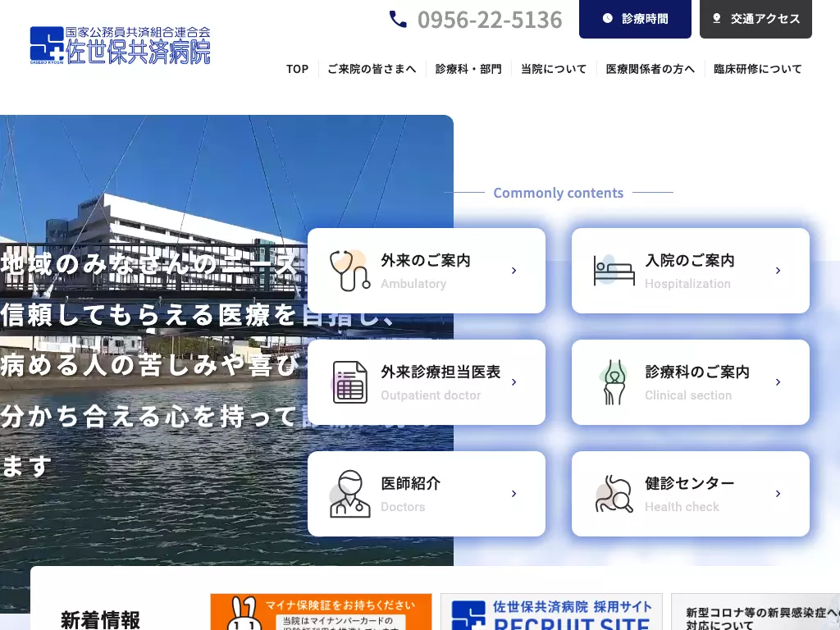Open the 当院について menu
Image resolution: width=840 pixels, height=630 pixels.
click(x=554, y=69)
